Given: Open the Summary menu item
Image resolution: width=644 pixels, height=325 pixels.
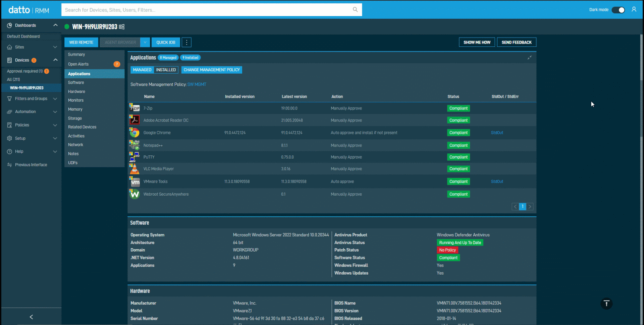Looking at the screenshot, I should tap(94, 54).
